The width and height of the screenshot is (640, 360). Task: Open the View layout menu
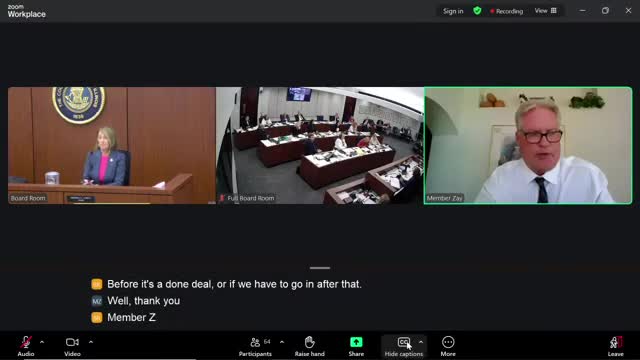(x=545, y=11)
